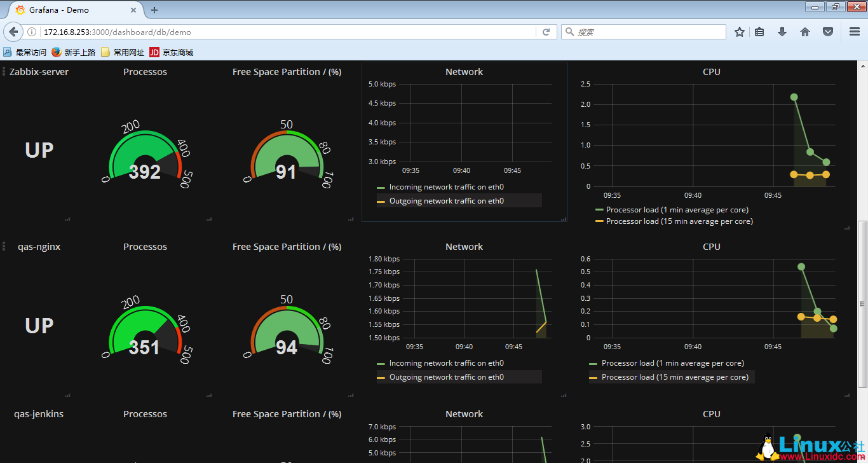Click the green swatch for Zabbix-server 1 min load
868x463 pixels.
tap(599, 210)
